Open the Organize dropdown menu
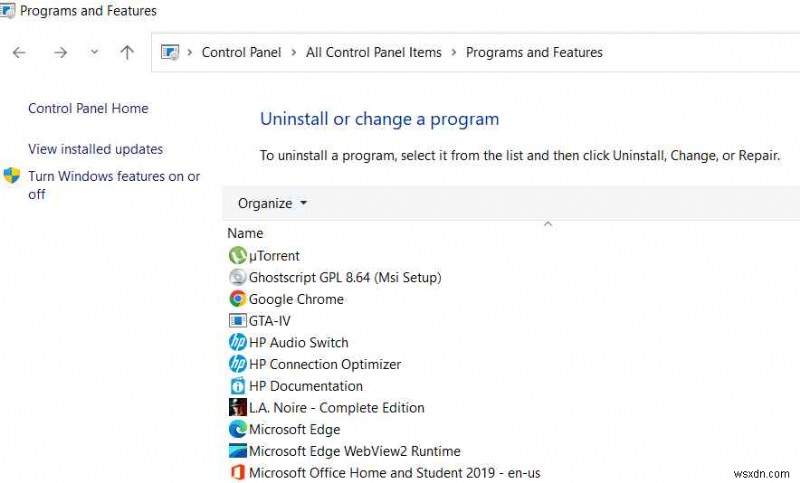 272,203
